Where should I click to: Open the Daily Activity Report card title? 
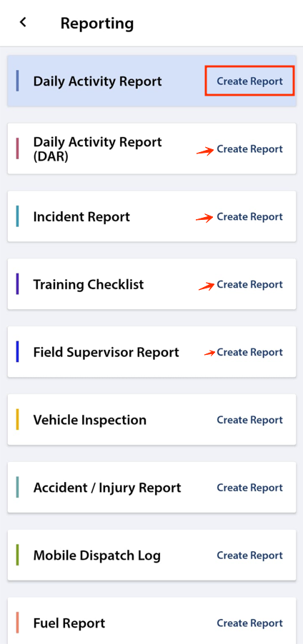(x=97, y=81)
